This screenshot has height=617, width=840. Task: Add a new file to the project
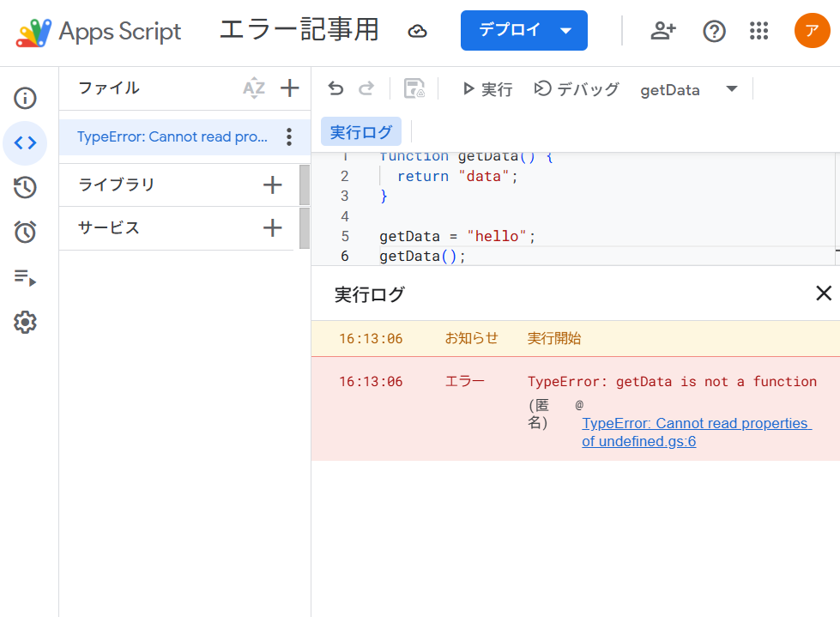[x=290, y=88]
